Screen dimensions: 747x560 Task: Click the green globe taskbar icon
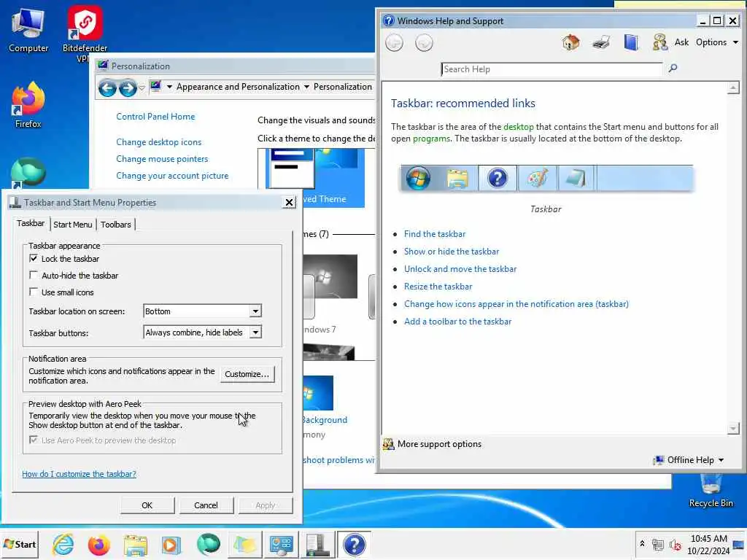[x=208, y=544]
